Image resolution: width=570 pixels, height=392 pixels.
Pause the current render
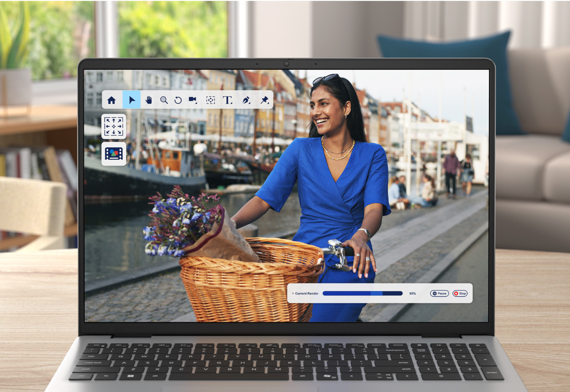[439, 293]
